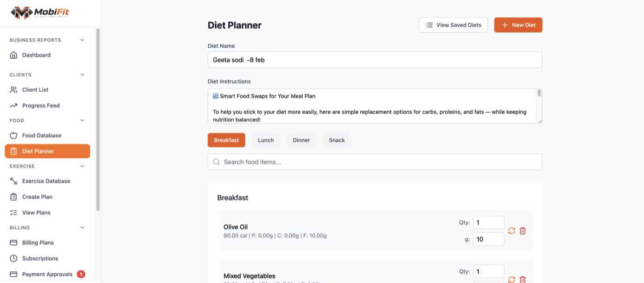644x283 pixels.
Task: Click the search magnifier icon
Action: pyautogui.click(x=216, y=162)
